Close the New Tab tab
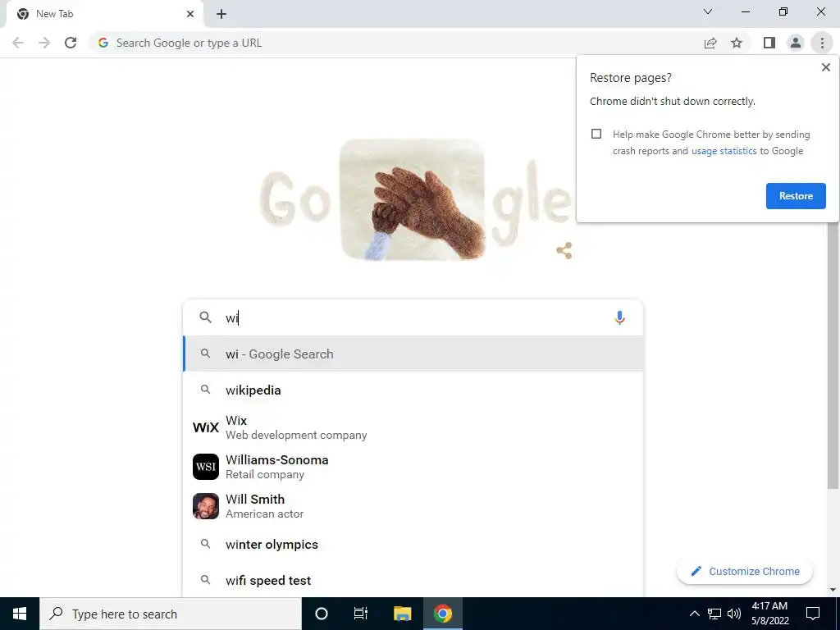The image size is (840, 630). [190, 14]
